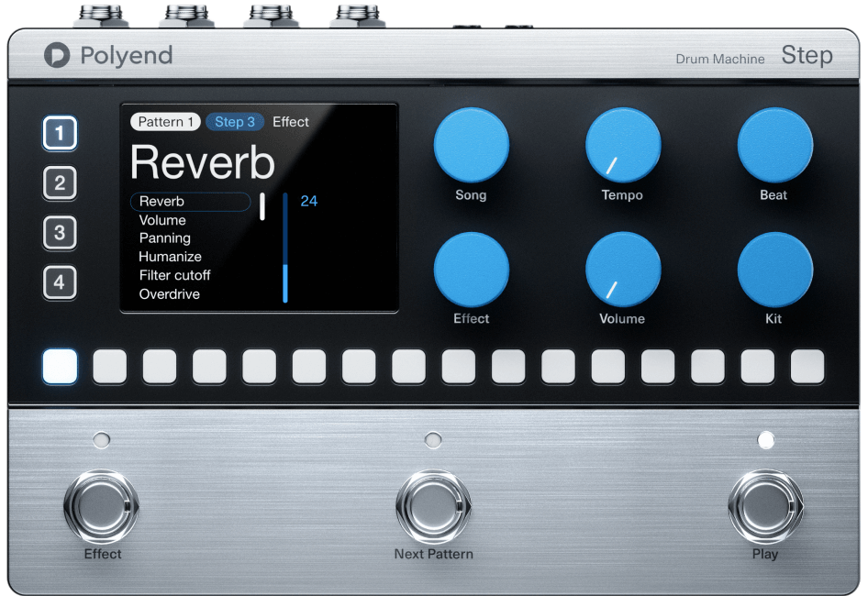
Task: Tap the third step pad
Action: pyautogui.click(x=160, y=367)
